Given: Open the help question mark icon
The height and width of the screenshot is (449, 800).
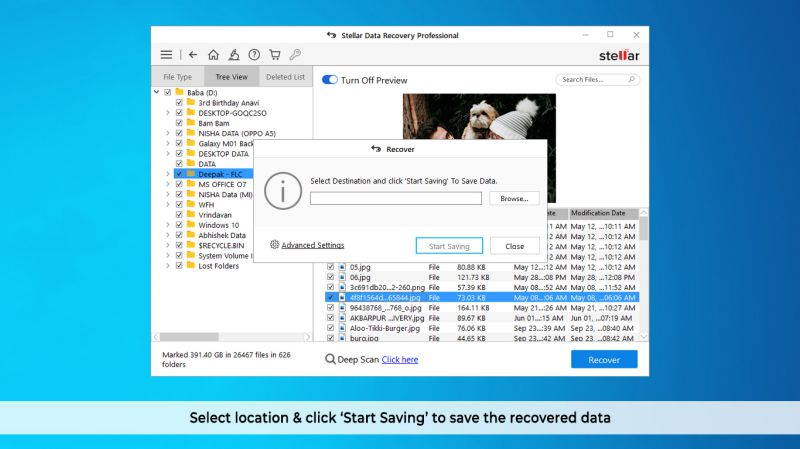Looking at the screenshot, I should click(254, 55).
